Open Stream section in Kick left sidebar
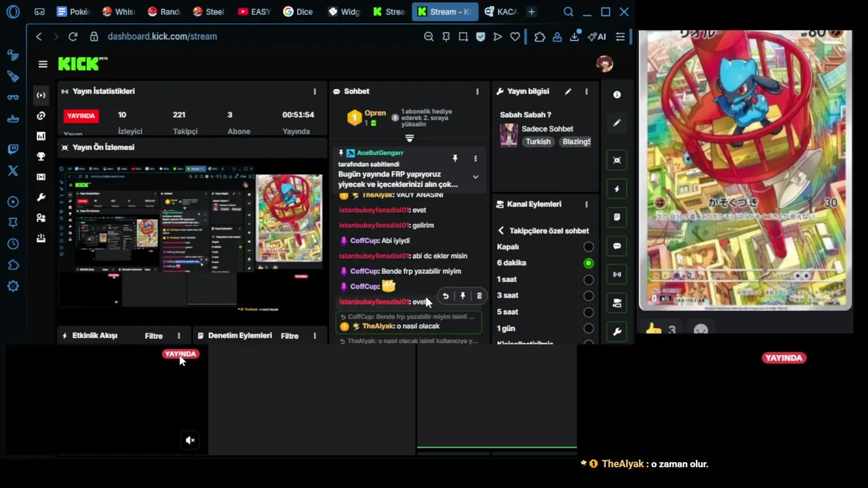This screenshot has width=868, height=488. point(41,95)
